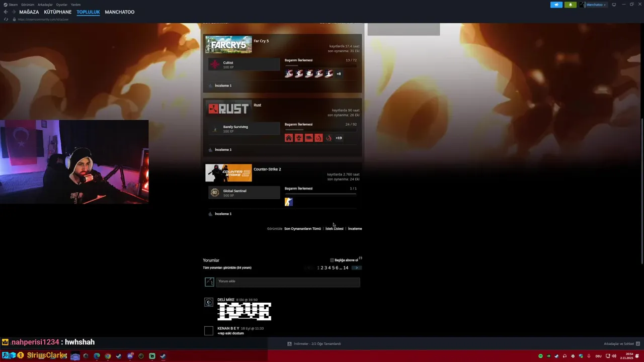View the İstek Listesi link
Screen dimensions: 644x362
(335, 229)
